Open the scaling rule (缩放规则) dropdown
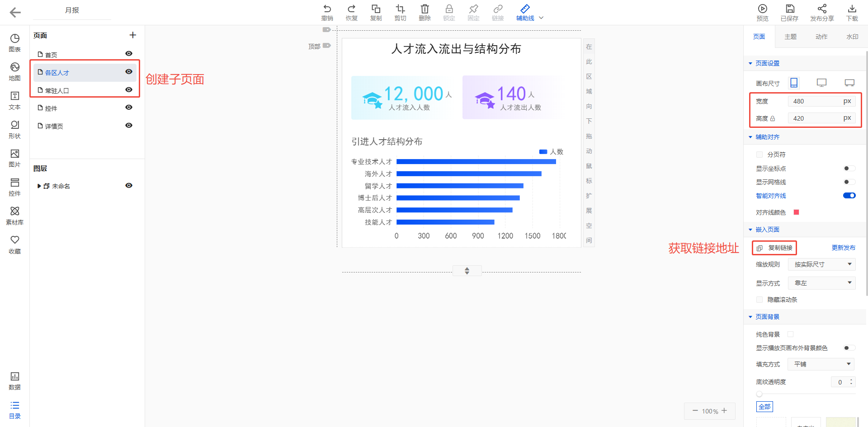The width and height of the screenshot is (868, 427). pos(821,264)
